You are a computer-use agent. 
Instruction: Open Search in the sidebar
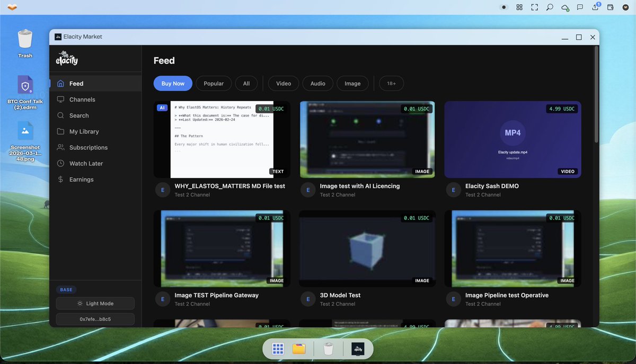pos(96,116)
